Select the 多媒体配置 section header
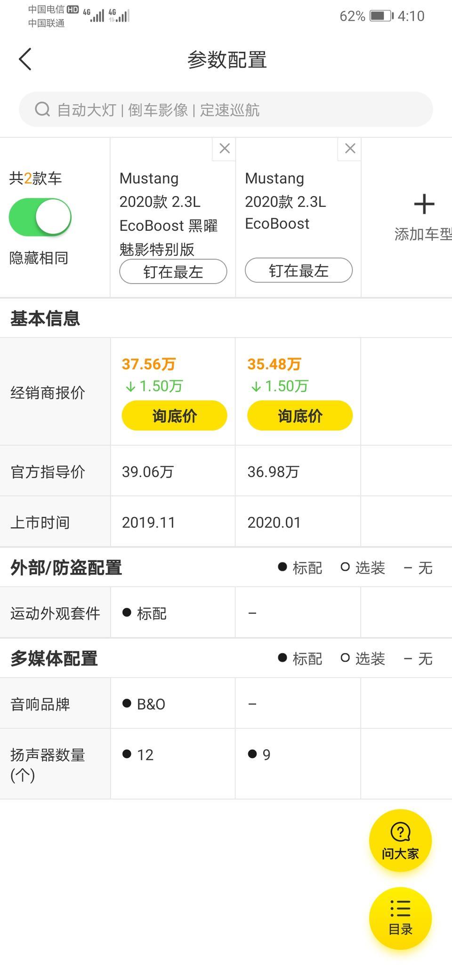452x980 pixels. click(54, 659)
